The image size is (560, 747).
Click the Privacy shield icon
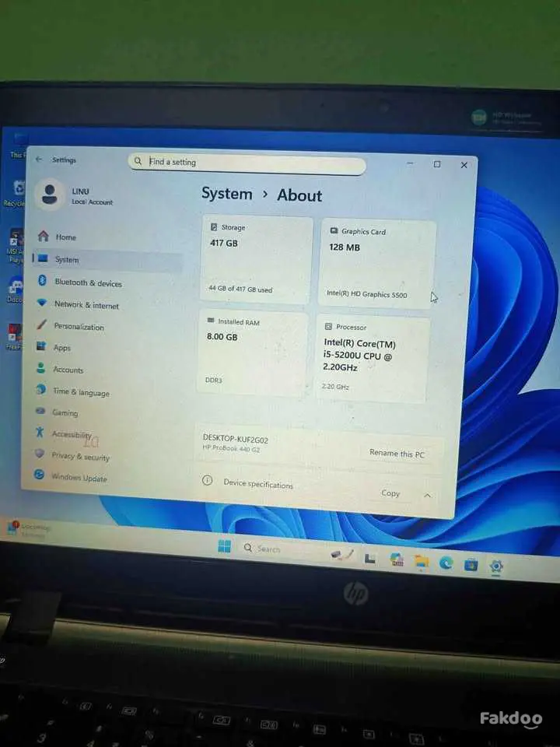[40, 453]
